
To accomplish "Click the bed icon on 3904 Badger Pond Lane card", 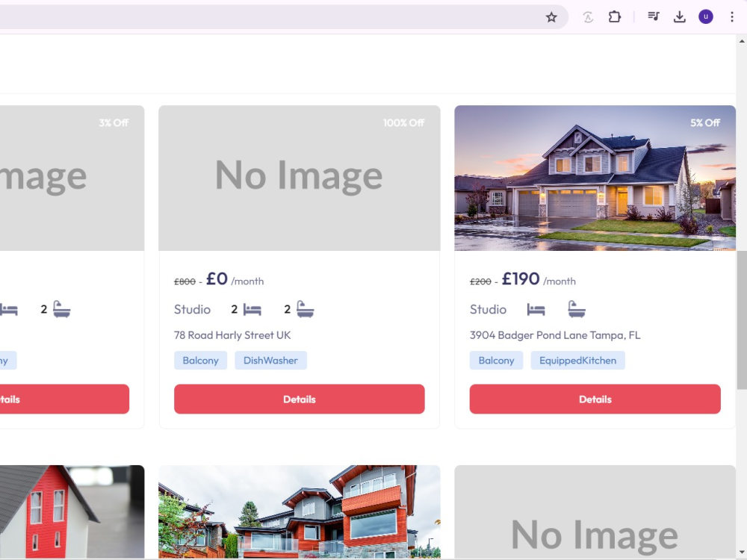I will coord(536,310).
